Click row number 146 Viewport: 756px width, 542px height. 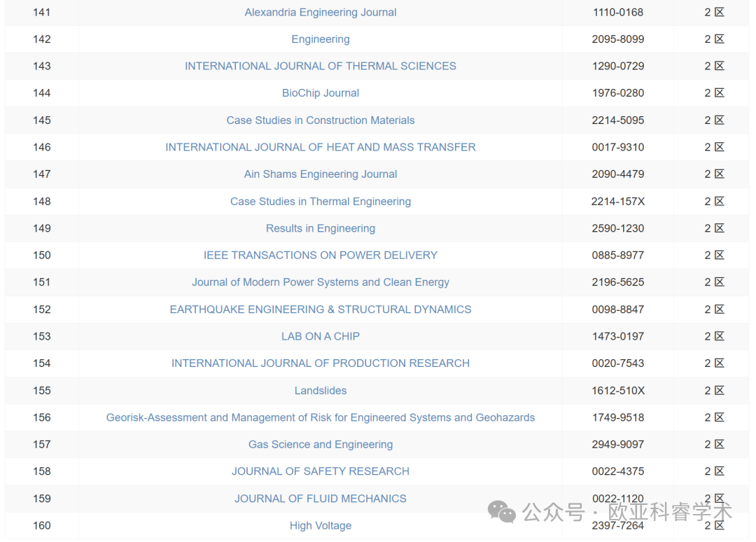41,147
